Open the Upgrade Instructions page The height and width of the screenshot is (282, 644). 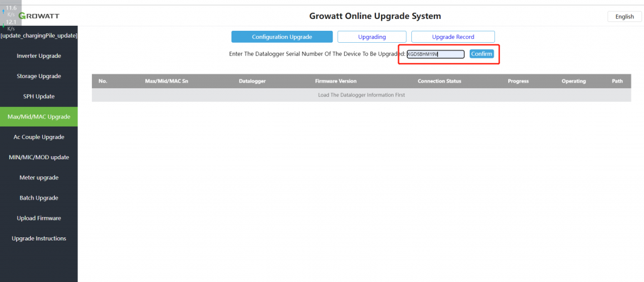[x=38, y=239]
